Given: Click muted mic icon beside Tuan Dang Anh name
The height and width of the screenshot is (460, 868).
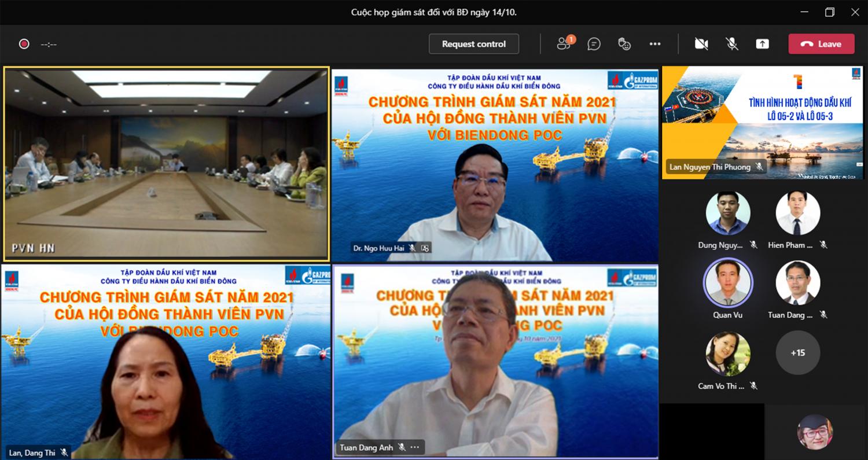Looking at the screenshot, I should coord(402,447).
